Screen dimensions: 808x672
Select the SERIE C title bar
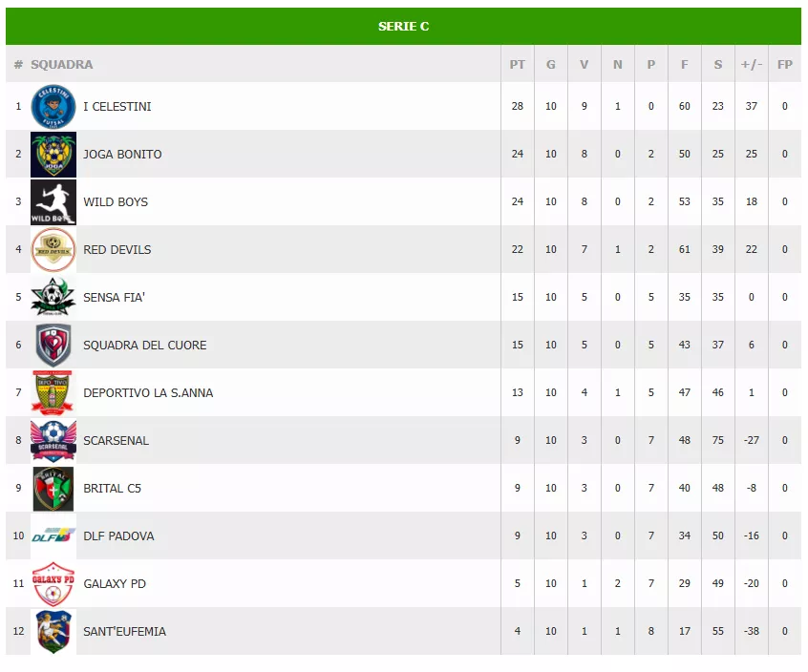tap(403, 26)
